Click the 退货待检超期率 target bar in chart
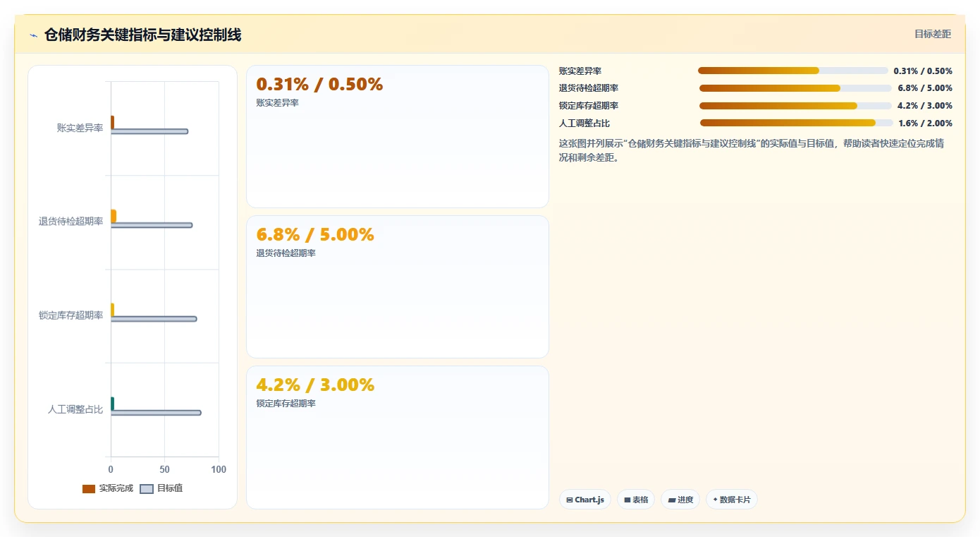Viewport: 980px width, 537px height. tap(152, 225)
